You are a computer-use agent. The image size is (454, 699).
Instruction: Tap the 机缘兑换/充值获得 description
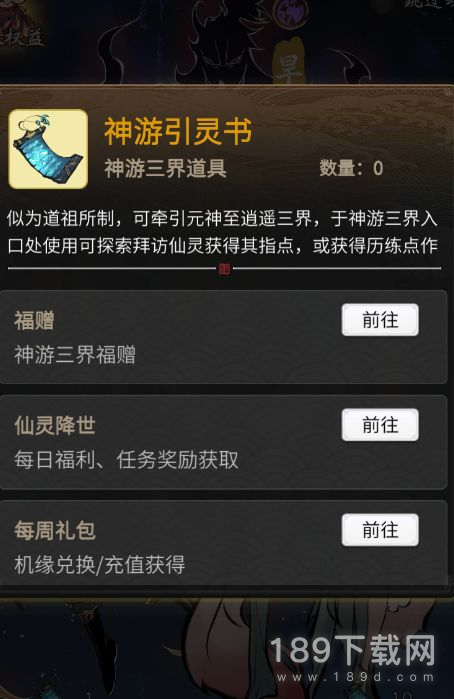click(99, 565)
